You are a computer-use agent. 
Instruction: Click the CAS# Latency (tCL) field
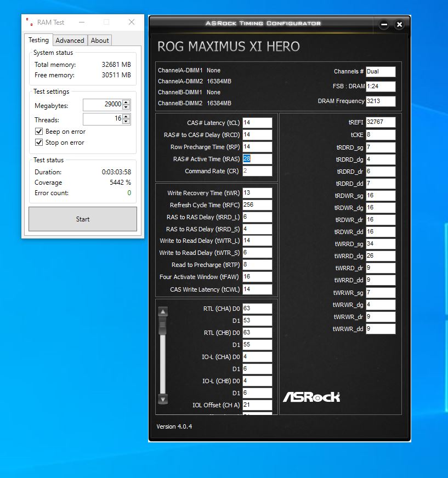pyautogui.click(x=257, y=123)
